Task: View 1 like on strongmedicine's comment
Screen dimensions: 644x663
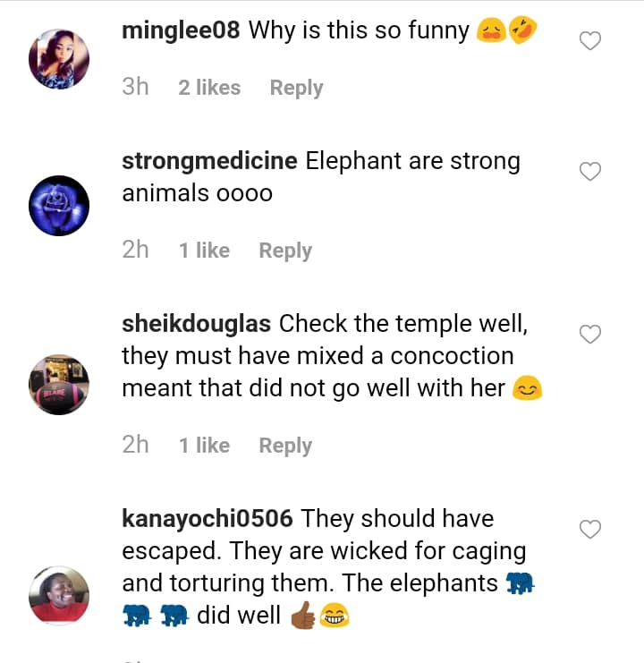Action: 204,251
